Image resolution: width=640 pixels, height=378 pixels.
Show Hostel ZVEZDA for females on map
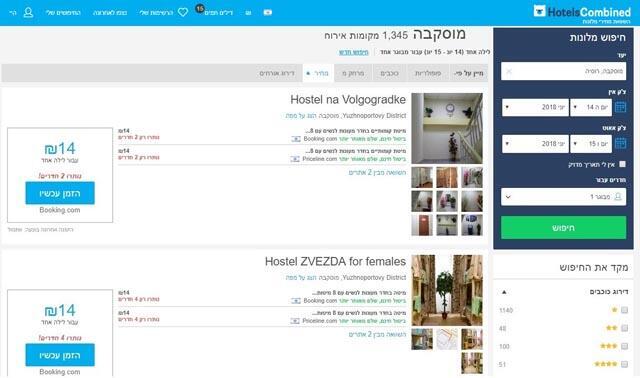click(301, 278)
